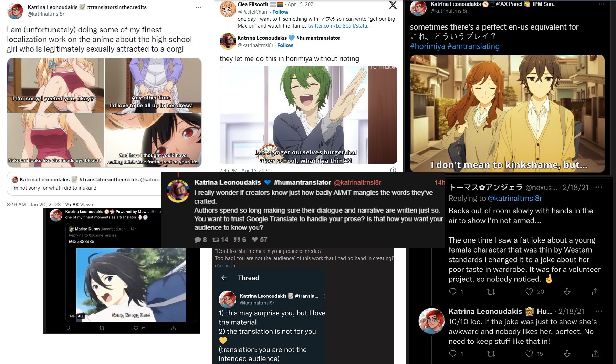
Task: Click the info icon beside 7:46 PM timestamp
Action: (393, 170)
